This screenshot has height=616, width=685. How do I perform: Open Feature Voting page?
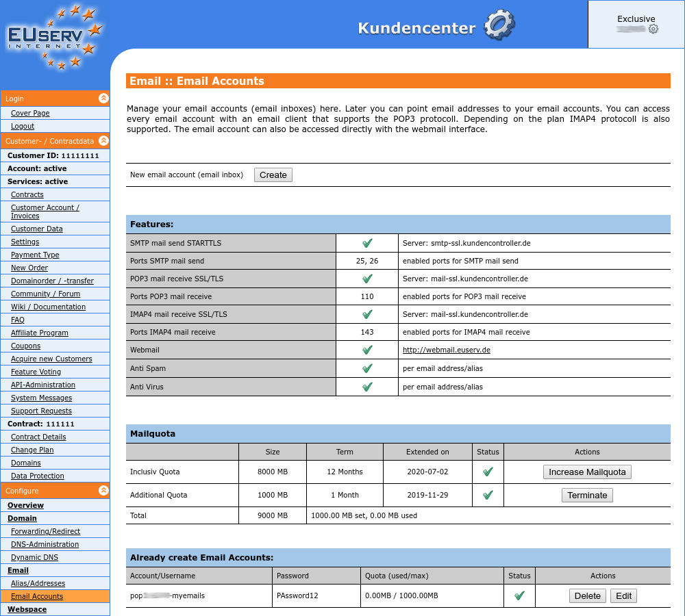pyautogui.click(x=36, y=372)
